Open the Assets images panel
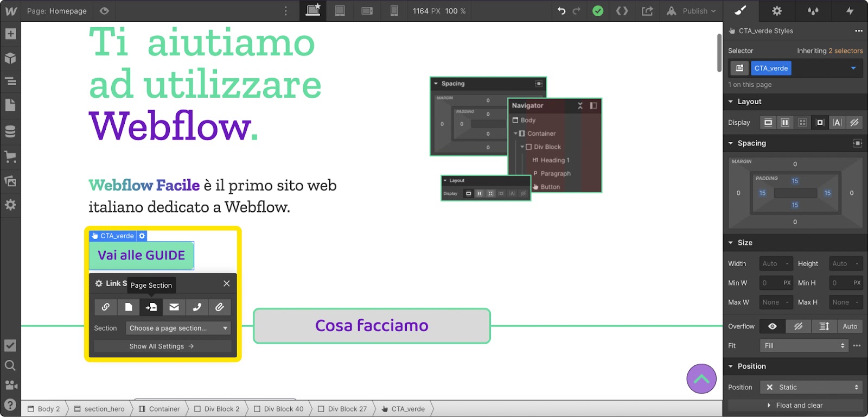The image size is (868, 417). point(10,181)
